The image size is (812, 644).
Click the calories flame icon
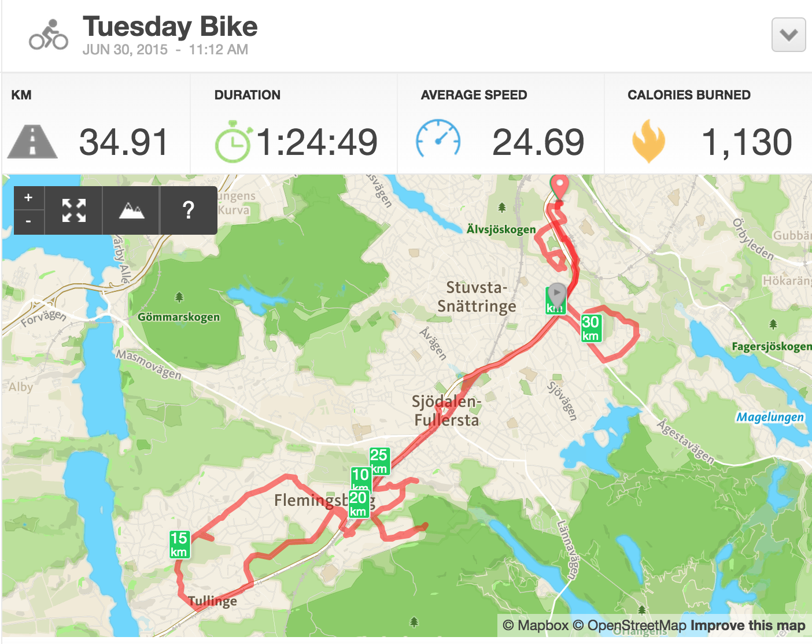648,141
